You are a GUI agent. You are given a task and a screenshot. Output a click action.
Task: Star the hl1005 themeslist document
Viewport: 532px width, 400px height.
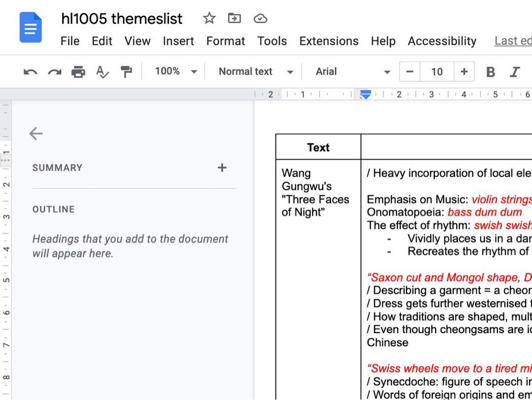(209, 19)
